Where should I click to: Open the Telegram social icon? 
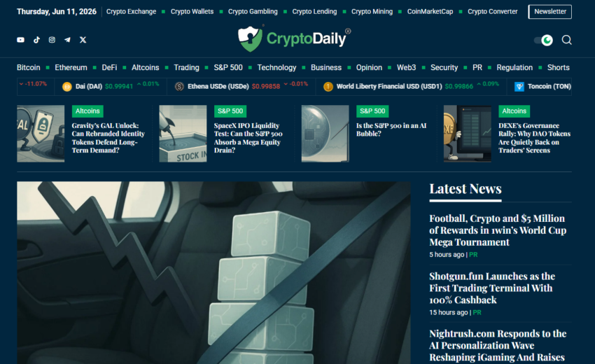[x=67, y=40]
